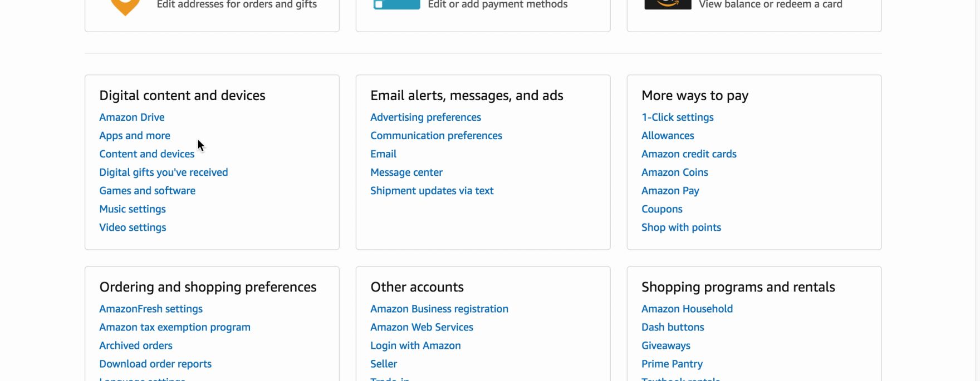The width and height of the screenshot is (980, 381).
Task: Click the black Amazon gift card icon
Action: click(668, 4)
